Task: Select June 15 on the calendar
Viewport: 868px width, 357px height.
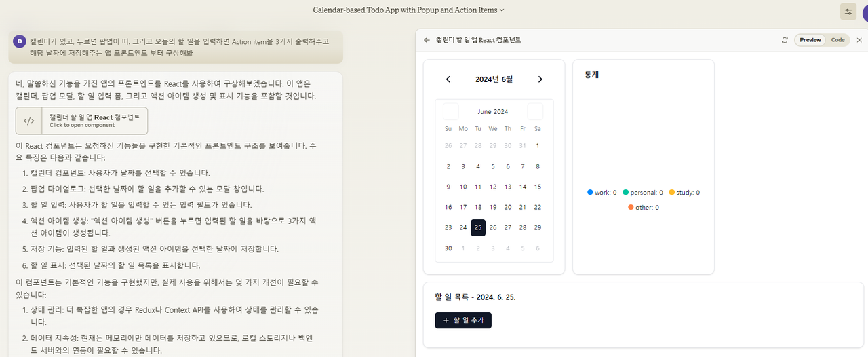Action: (538, 187)
